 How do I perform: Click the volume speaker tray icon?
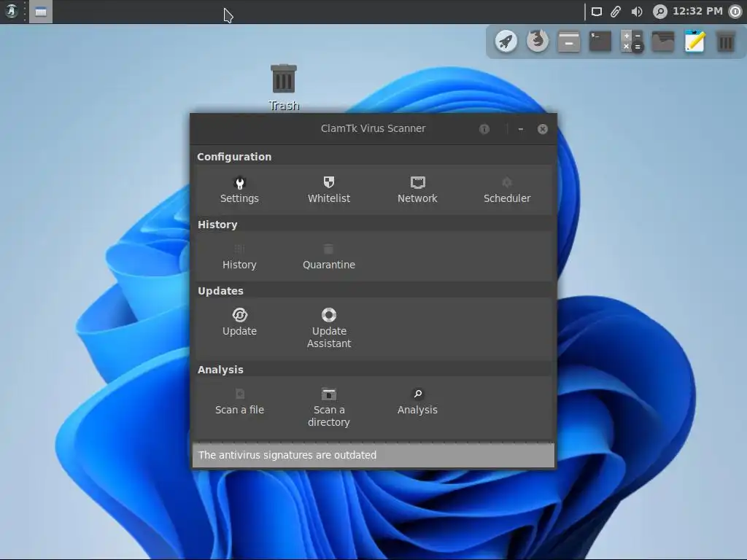(x=637, y=12)
